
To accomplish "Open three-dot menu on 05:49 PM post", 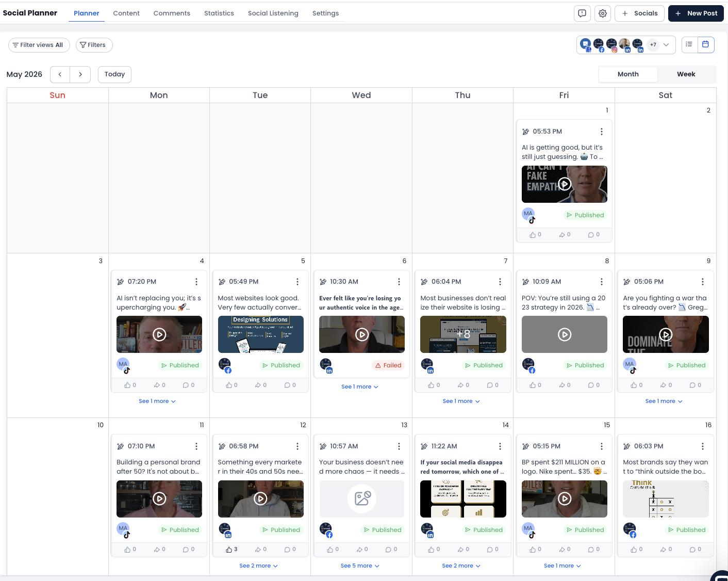I will 297,282.
